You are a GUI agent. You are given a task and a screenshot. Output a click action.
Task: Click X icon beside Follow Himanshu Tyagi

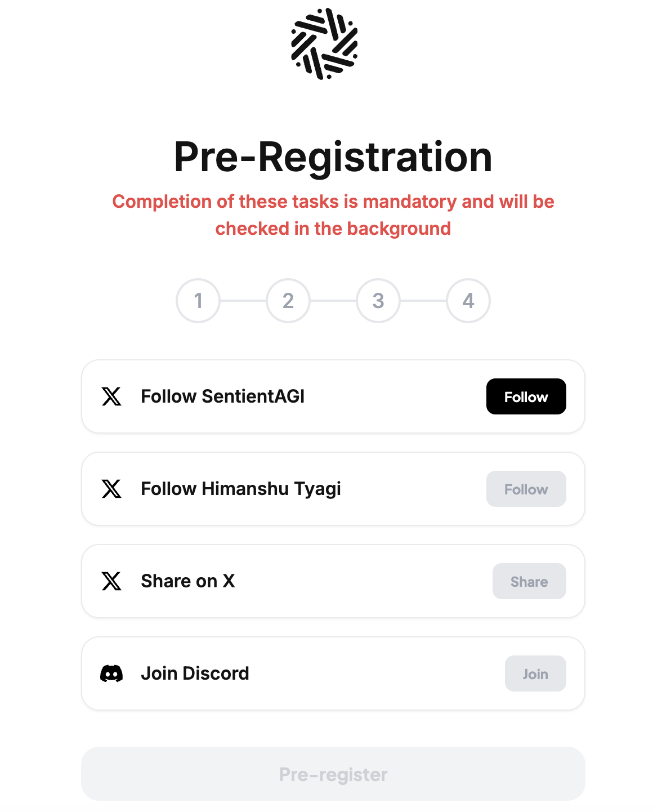tap(111, 489)
